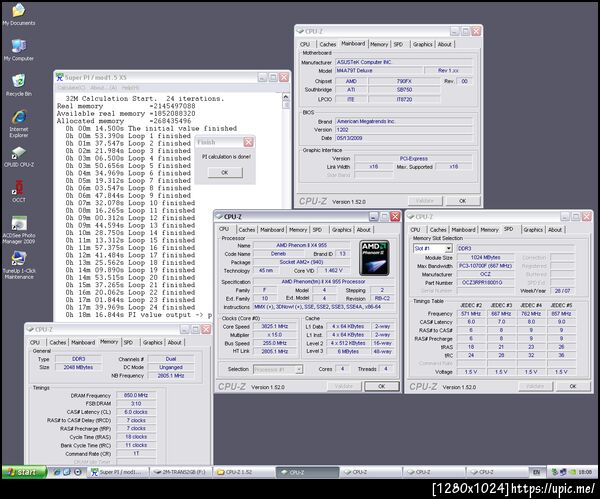Open the Calculate menu in Super PI
This screenshot has height=499, width=600.
click(72, 88)
